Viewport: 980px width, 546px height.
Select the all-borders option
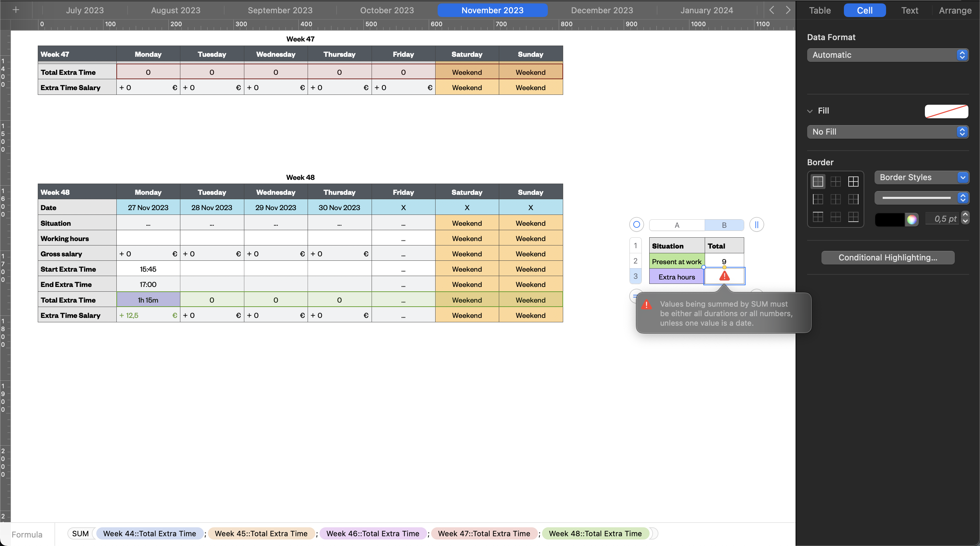853,181
